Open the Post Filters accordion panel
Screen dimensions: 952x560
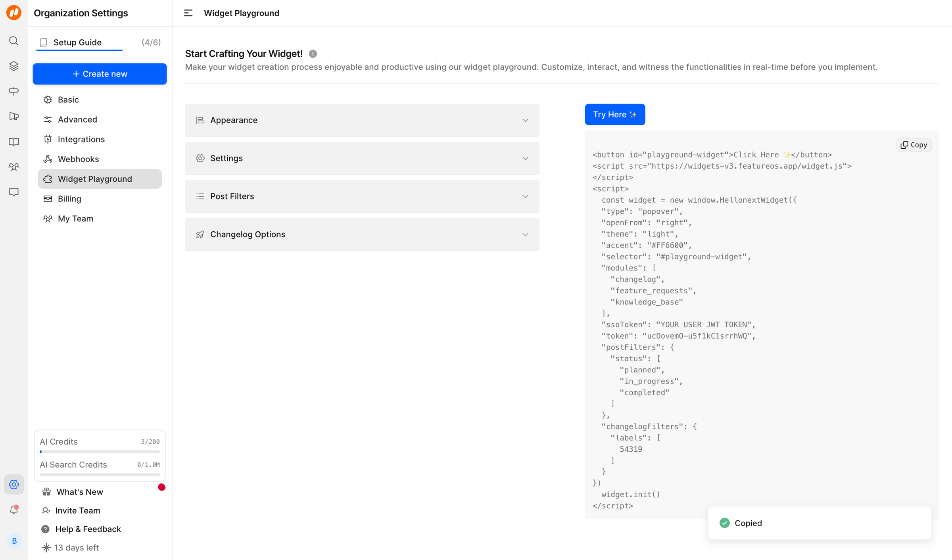tap(362, 196)
